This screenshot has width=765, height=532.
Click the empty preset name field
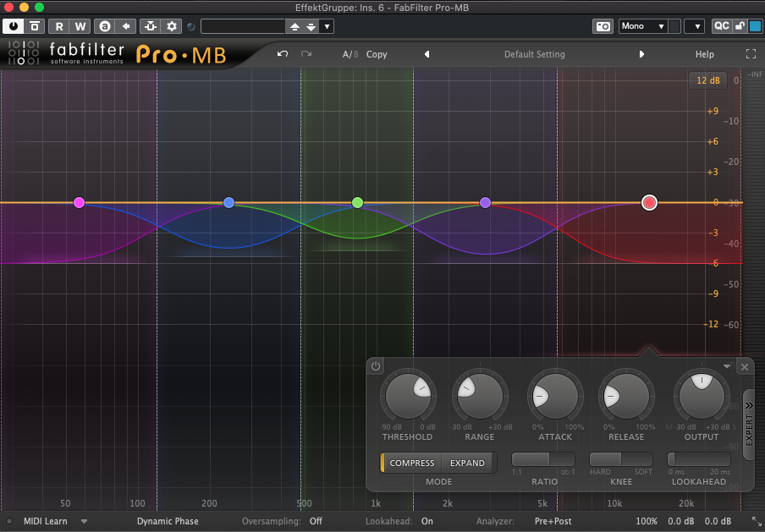click(x=243, y=26)
